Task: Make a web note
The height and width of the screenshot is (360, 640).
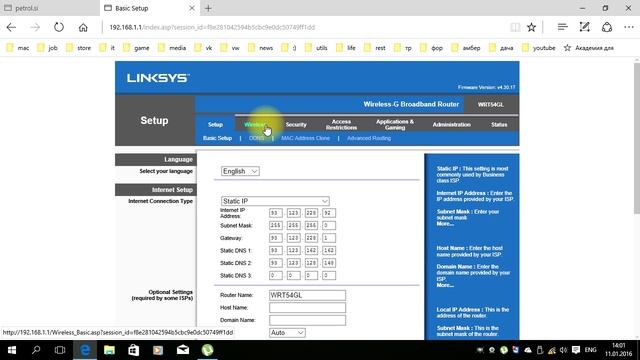Action: 584,27
